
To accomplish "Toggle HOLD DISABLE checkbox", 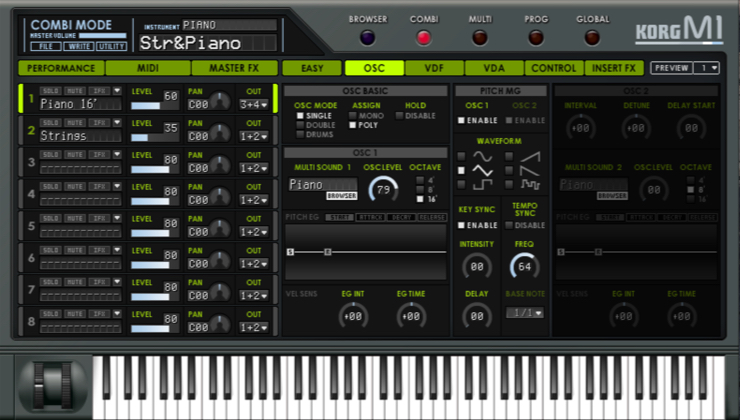I will click(x=399, y=116).
